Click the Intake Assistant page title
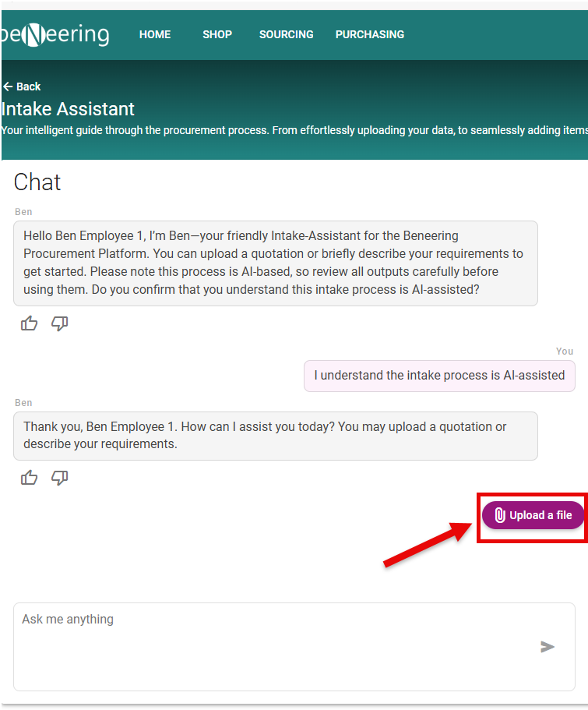Screen dimensions: 588x710 click(x=69, y=109)
